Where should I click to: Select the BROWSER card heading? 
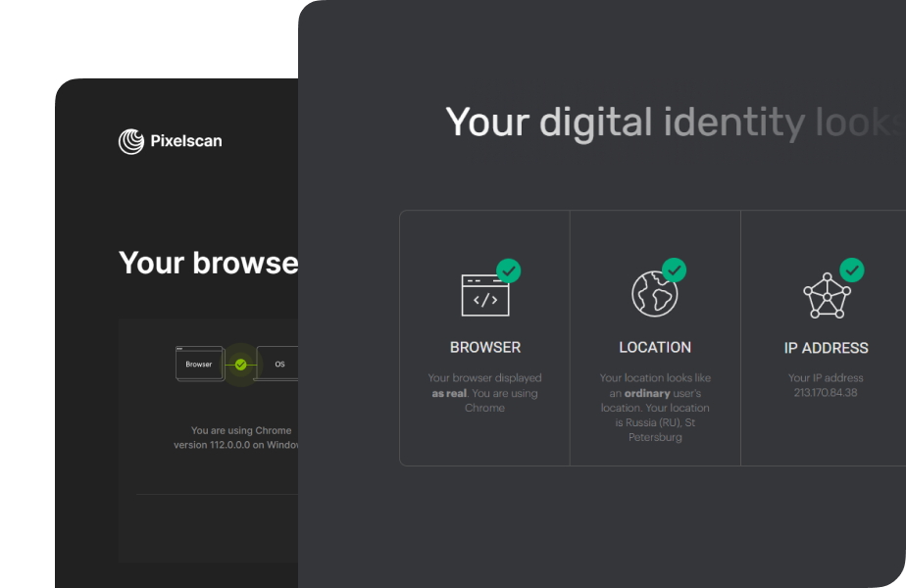(x=484, y=347)
